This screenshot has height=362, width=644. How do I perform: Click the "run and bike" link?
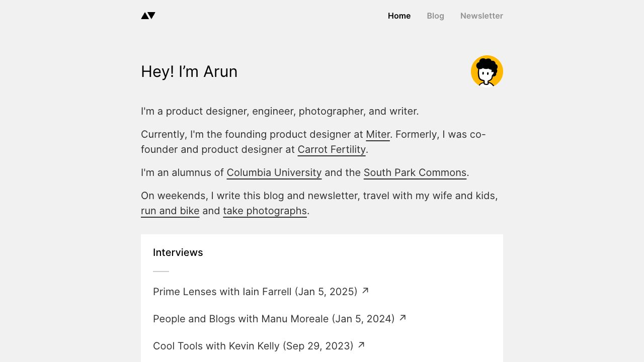tap(170, 211)
